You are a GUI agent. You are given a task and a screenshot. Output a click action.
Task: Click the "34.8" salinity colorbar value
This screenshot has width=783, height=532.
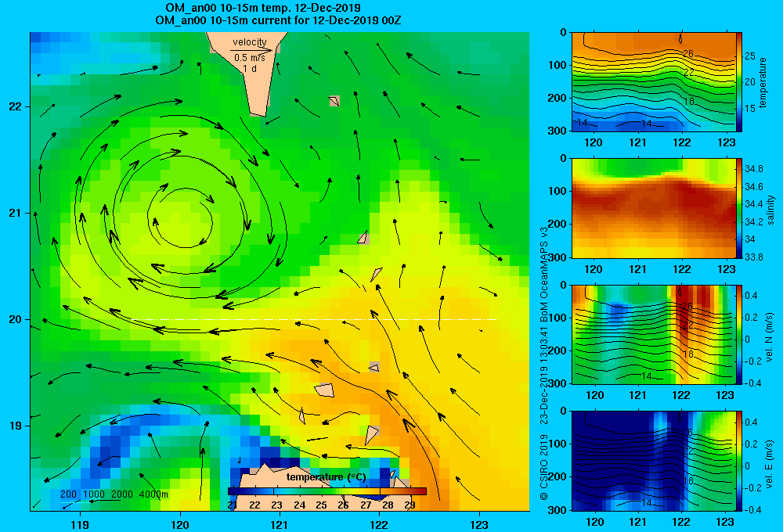(753, 169)
